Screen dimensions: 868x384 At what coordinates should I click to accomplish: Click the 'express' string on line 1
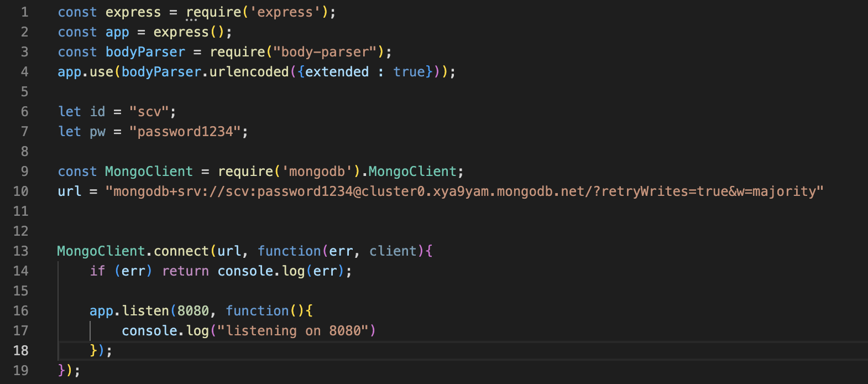click(285, 12)
